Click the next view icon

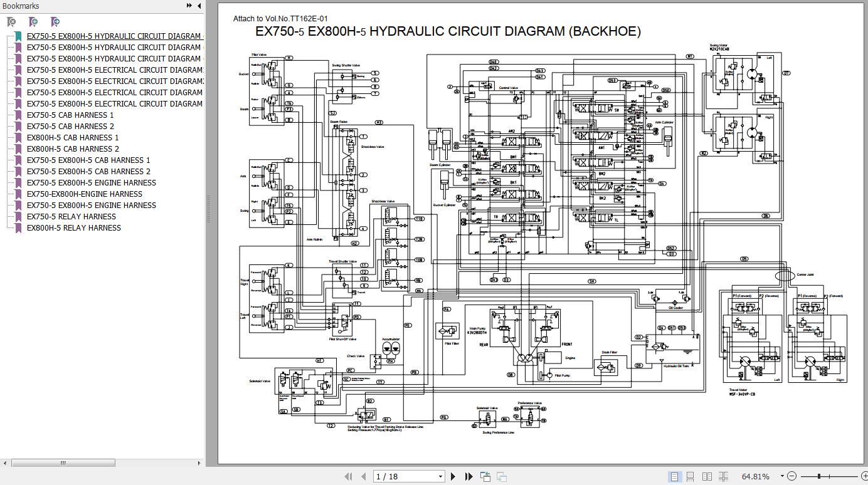pos(502,477)
